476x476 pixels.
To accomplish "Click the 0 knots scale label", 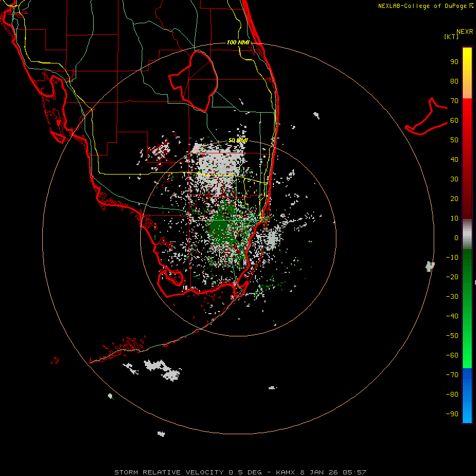I will click(456, 238).
